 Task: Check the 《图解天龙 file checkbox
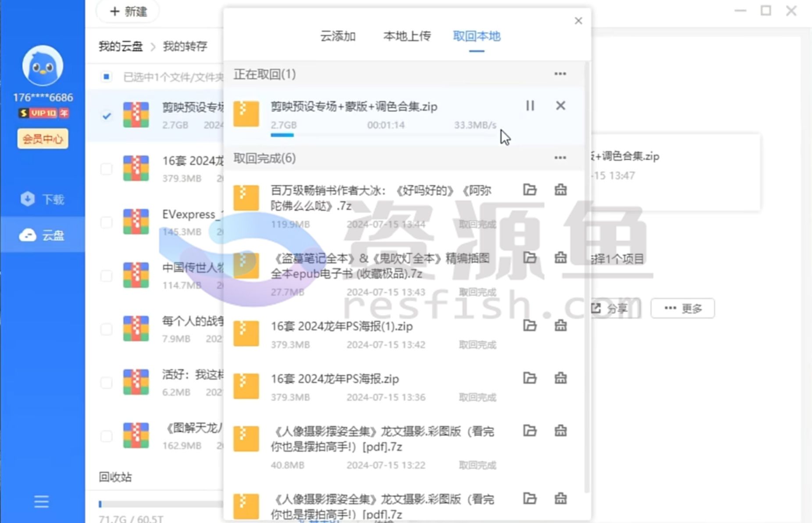point(106,436)
